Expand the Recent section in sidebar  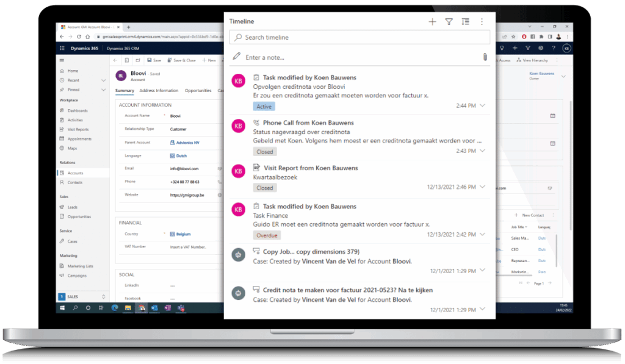tap(102, 80)
